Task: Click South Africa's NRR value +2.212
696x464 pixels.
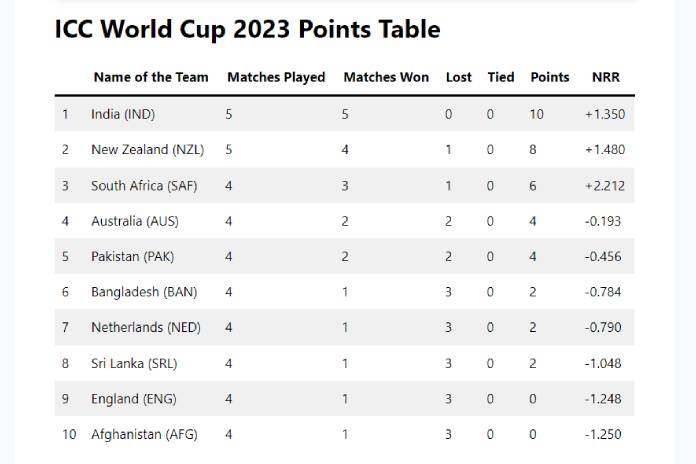Action: point(605,186)
